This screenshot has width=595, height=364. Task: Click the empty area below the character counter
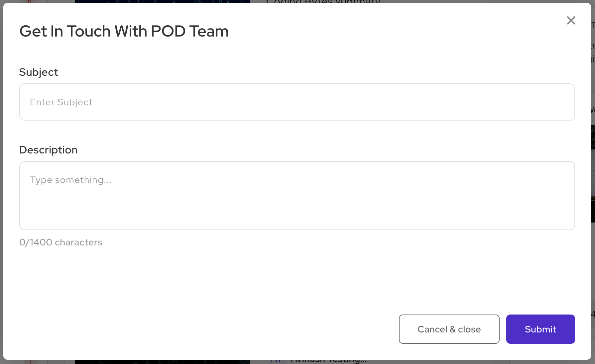[x=199, y=279]
